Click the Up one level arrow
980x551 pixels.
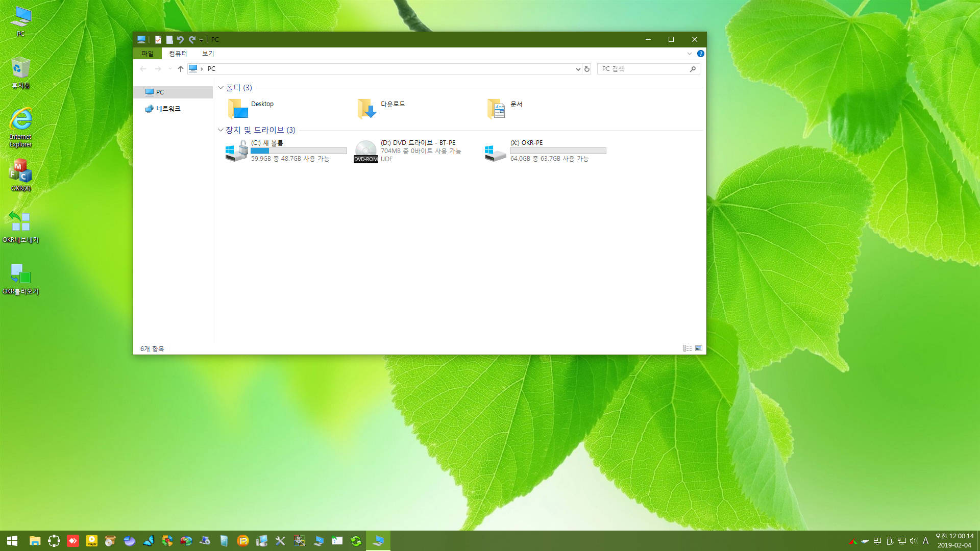pyautogui.click(x=180, y=69)
